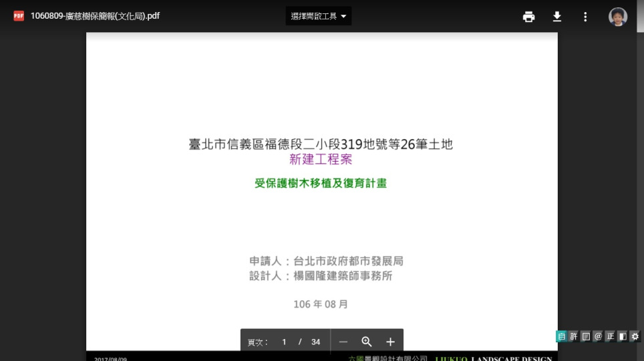Toggle the half-width/full-width IME button
Viewport: 644px width, 361px height.
point(623,336)
